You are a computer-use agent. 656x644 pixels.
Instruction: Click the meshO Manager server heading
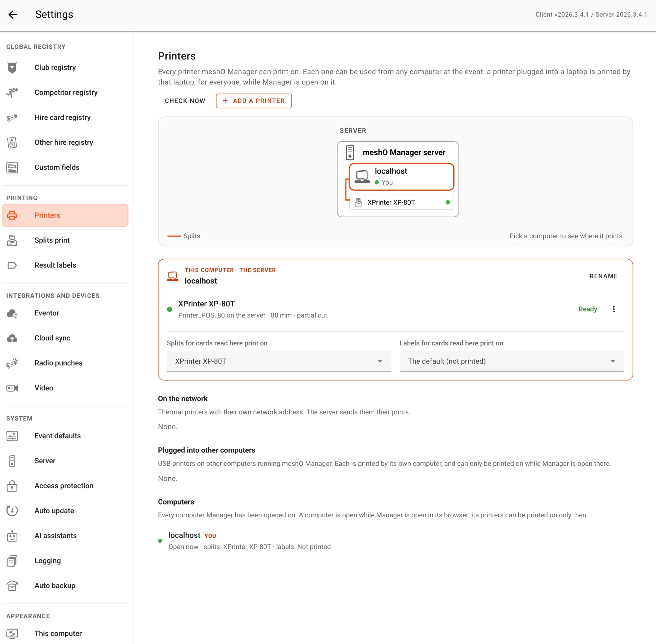404,152
